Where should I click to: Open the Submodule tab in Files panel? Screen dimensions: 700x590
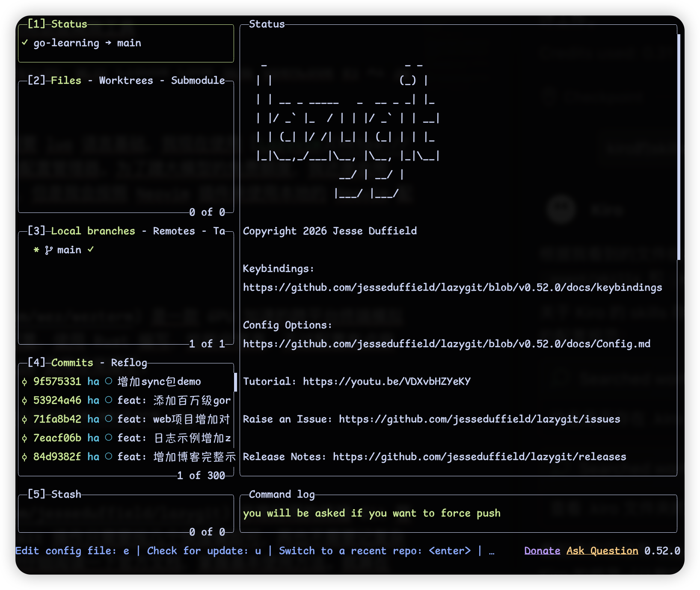point(198,80)
